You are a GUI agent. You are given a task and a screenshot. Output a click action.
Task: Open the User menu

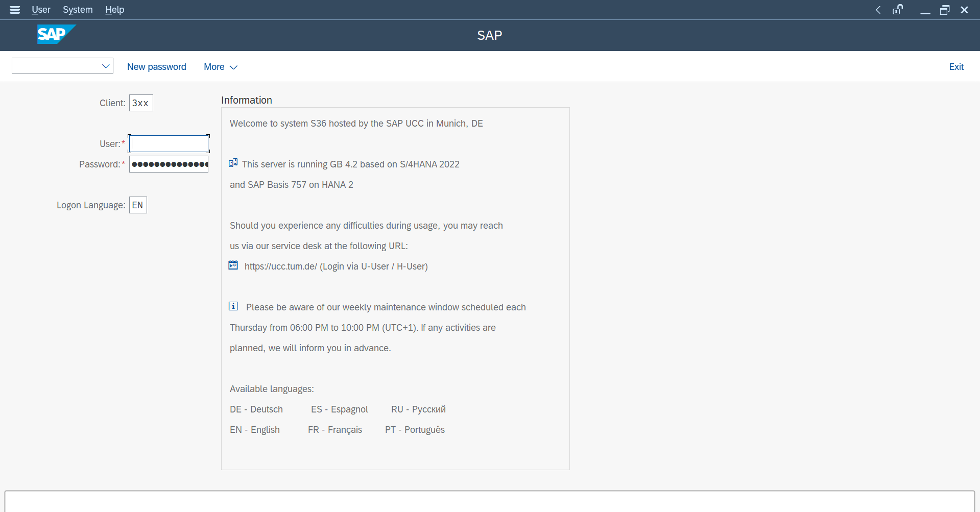click(x=41, y=10)
